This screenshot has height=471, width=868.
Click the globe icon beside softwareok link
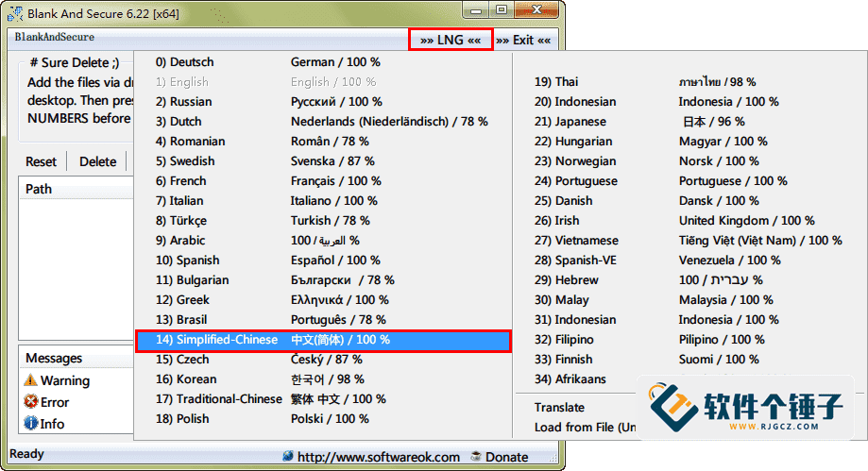tap(287, 456)
